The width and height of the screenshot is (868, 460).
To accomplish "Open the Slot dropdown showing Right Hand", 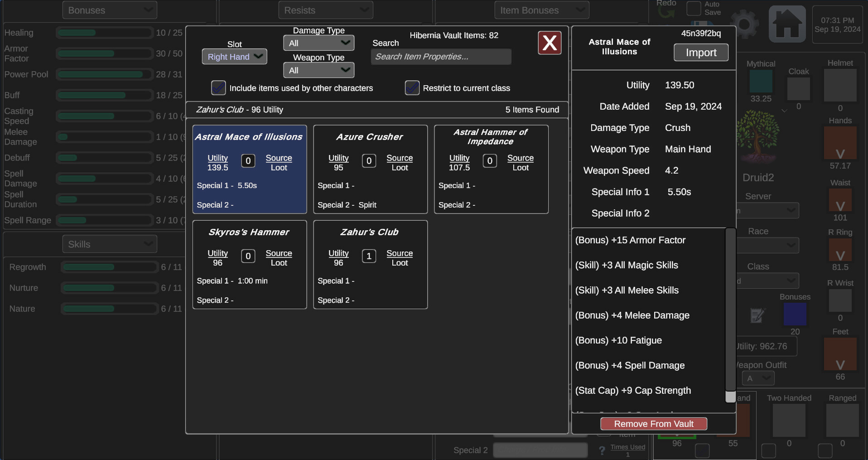I will tap(234, 57).
